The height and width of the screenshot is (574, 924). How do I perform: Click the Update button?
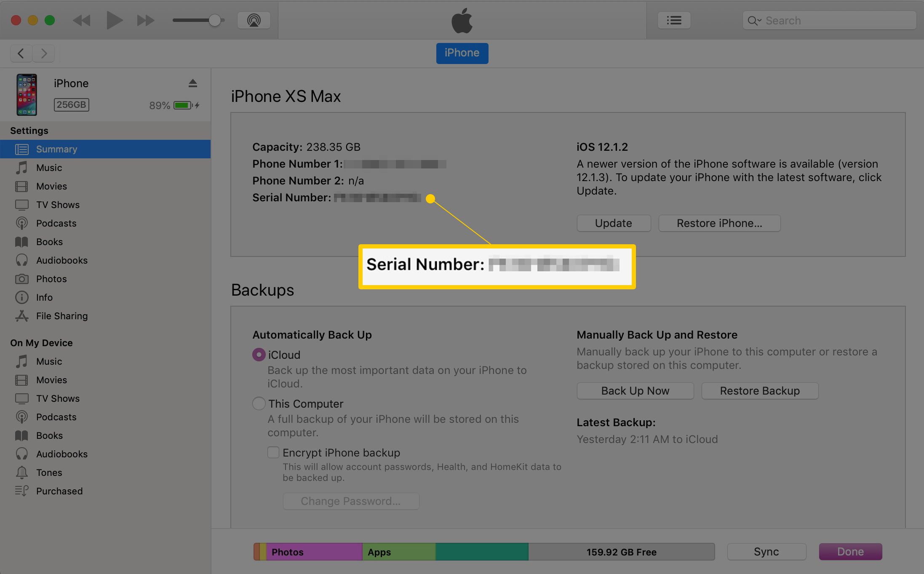pyautogui.click(x=614, y=223)
